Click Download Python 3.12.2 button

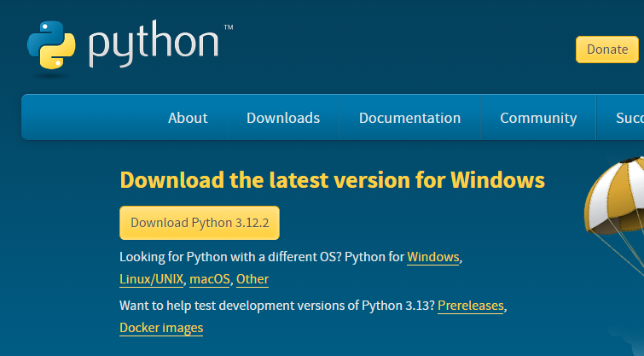(200, 223)
